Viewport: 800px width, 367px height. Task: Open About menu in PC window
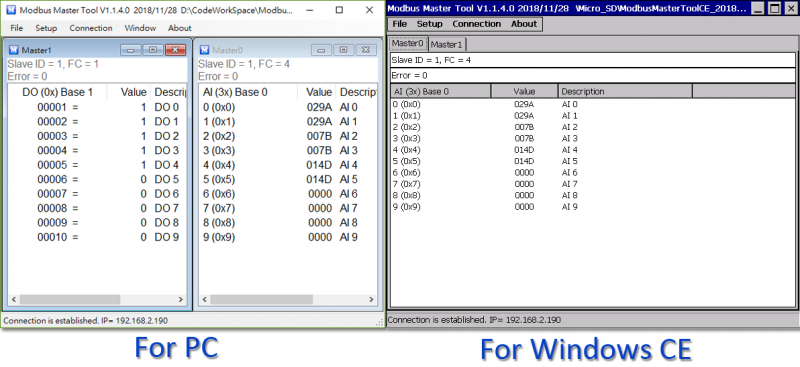180,28
